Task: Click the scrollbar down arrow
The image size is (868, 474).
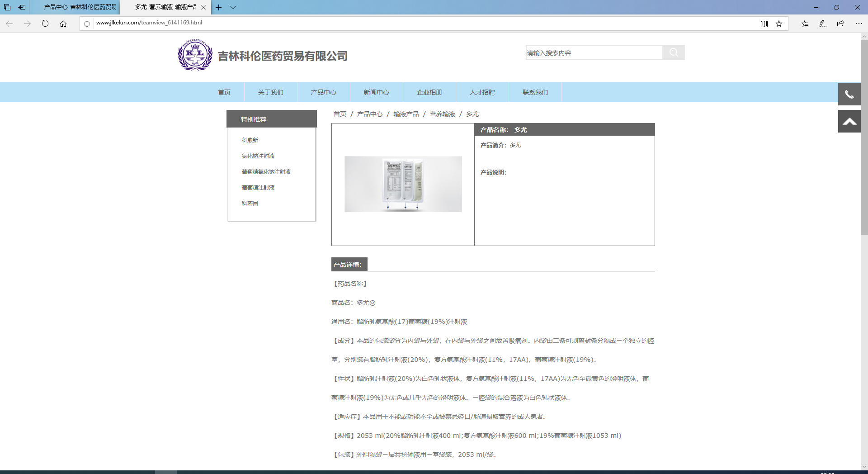Action: (x=864, y=466)
